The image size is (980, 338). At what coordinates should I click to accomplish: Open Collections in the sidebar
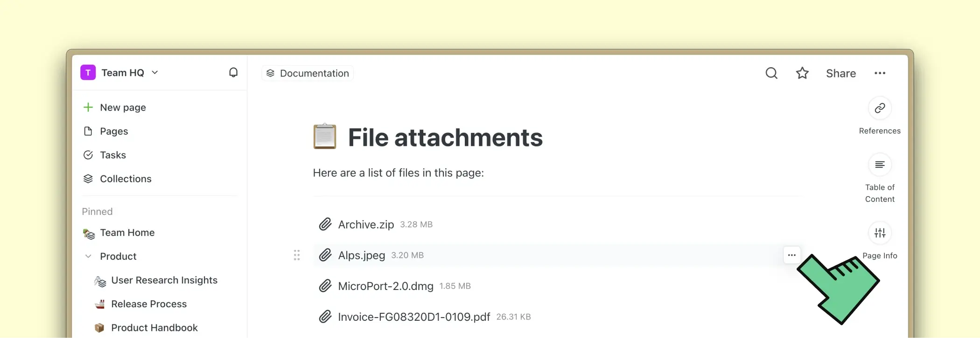coord(126,179)
